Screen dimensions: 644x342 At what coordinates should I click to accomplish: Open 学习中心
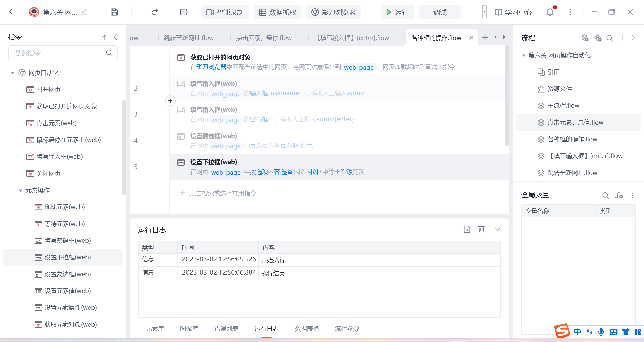click(x=513, y=12)
